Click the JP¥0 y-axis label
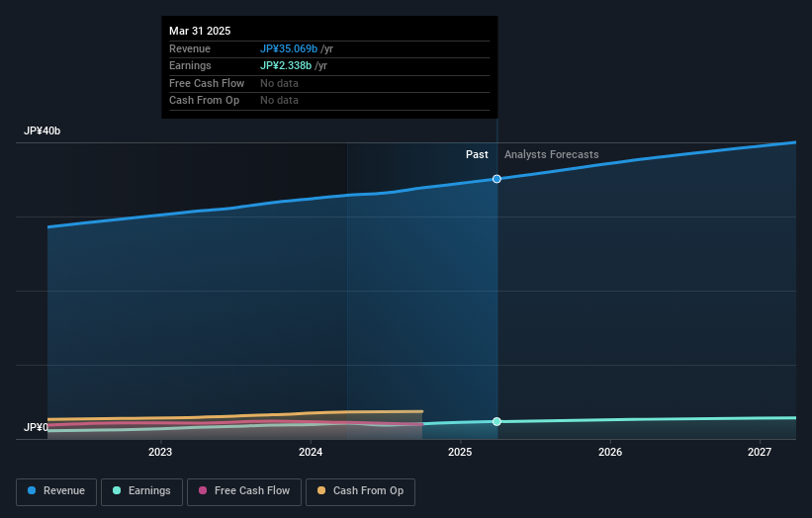This screenshot has width=812, height=518. [36, 427]
